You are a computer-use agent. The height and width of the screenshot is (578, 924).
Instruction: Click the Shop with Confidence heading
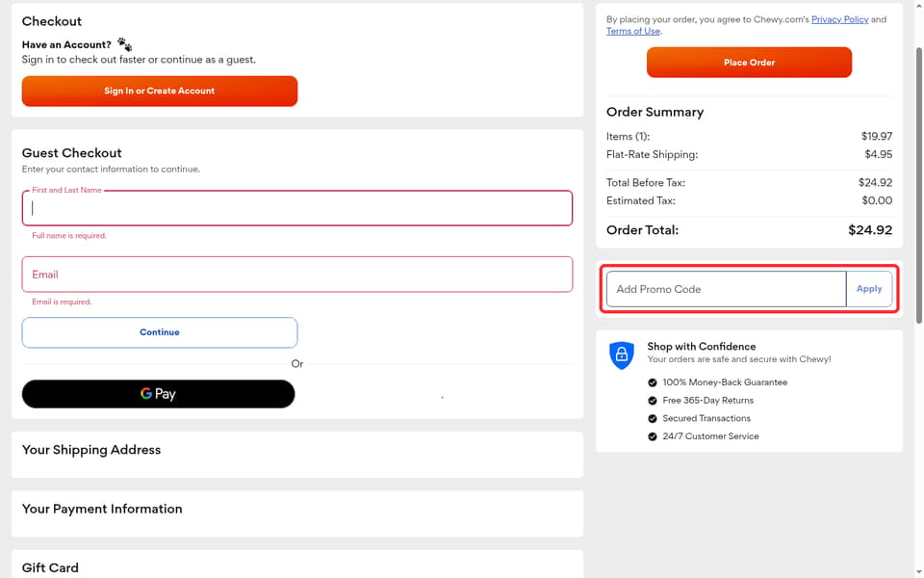(x=702, y=346)
